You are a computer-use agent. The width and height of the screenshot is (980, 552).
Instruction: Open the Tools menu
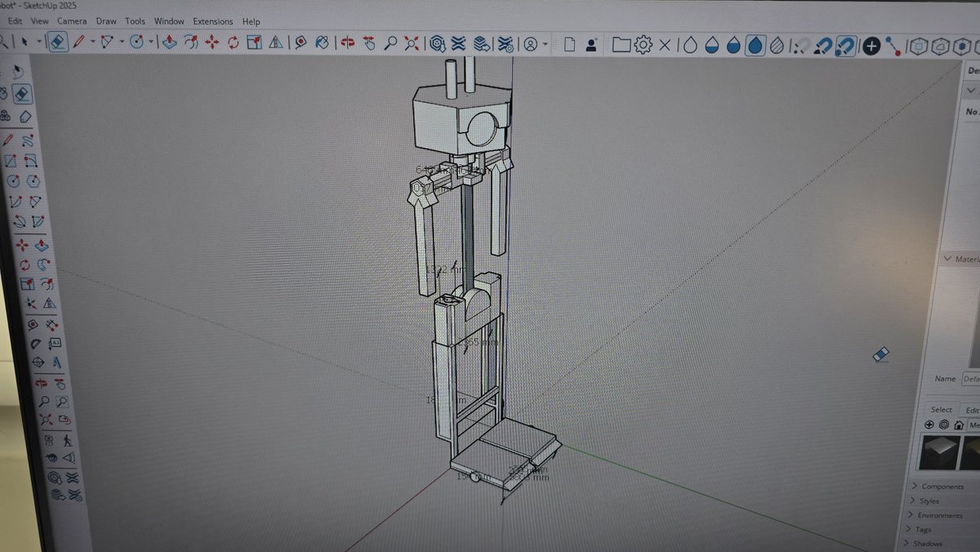pyautogui.click(x=135, y=21)
